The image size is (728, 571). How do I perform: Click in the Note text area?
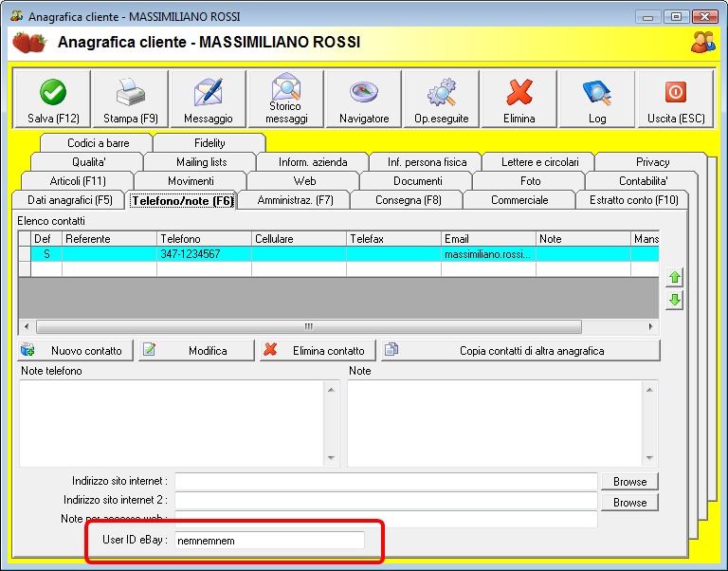coord(496,423)
